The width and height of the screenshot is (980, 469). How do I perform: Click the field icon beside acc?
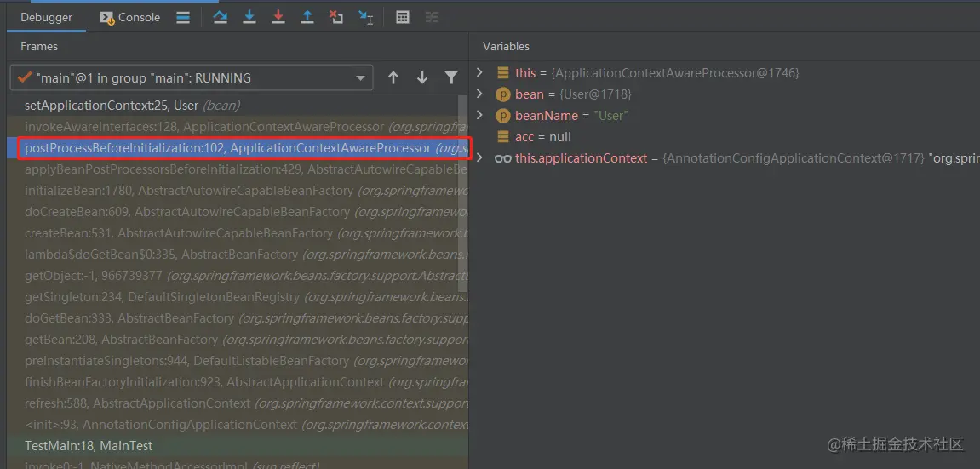pyautogui.click(x=502, y=137)
